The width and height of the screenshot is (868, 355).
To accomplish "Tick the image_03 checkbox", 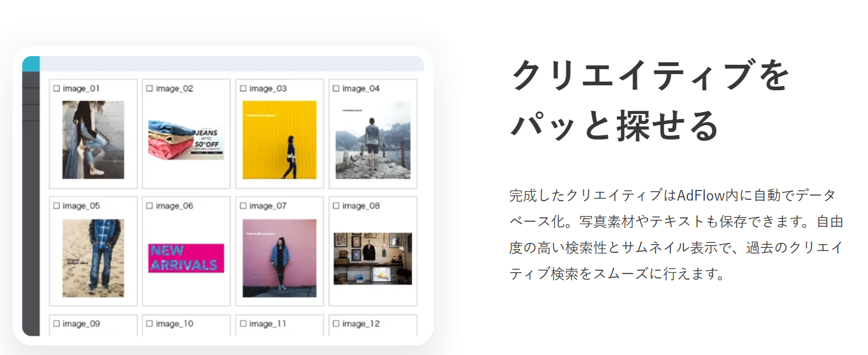I will coord(243,89).
